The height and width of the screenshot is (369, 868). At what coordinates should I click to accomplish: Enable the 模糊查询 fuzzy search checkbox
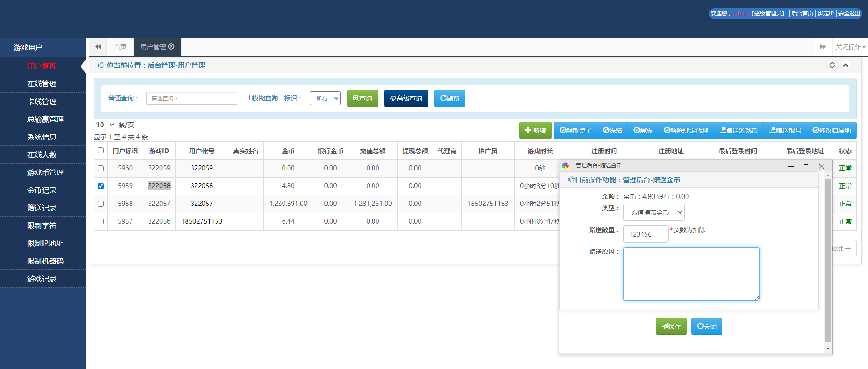247,98
